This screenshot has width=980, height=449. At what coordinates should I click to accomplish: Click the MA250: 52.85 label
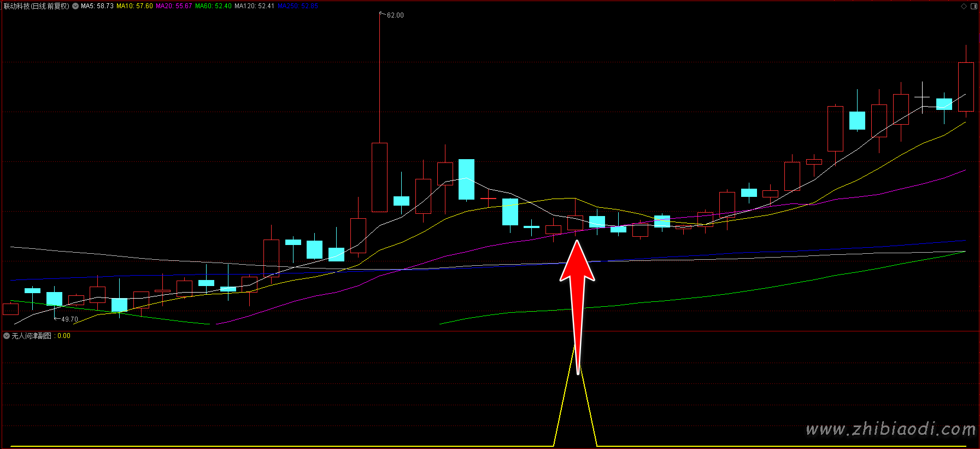[x=298, y=6]
